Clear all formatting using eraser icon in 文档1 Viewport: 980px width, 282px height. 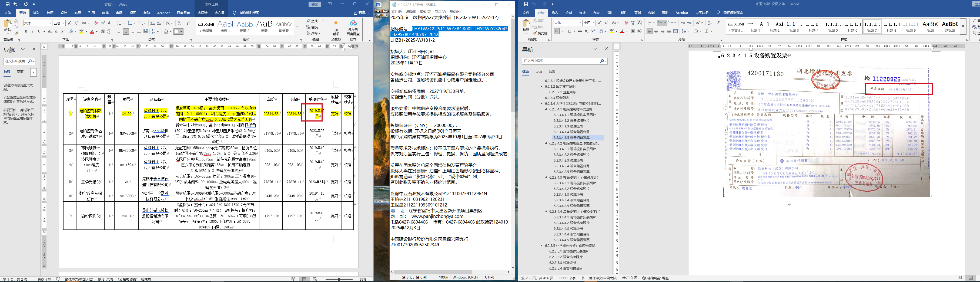[x=96, y=23]
